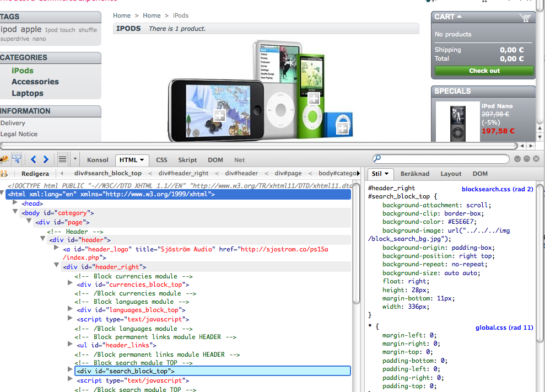
Task: Click the plus zoom icon on green iPod
Action: [x=314, y=98]
